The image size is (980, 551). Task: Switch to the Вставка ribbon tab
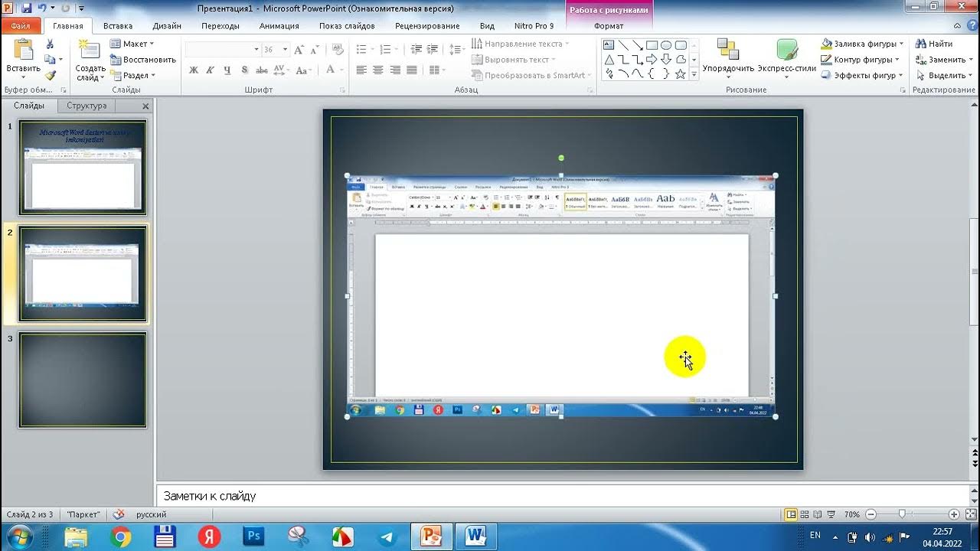[118, 26]
